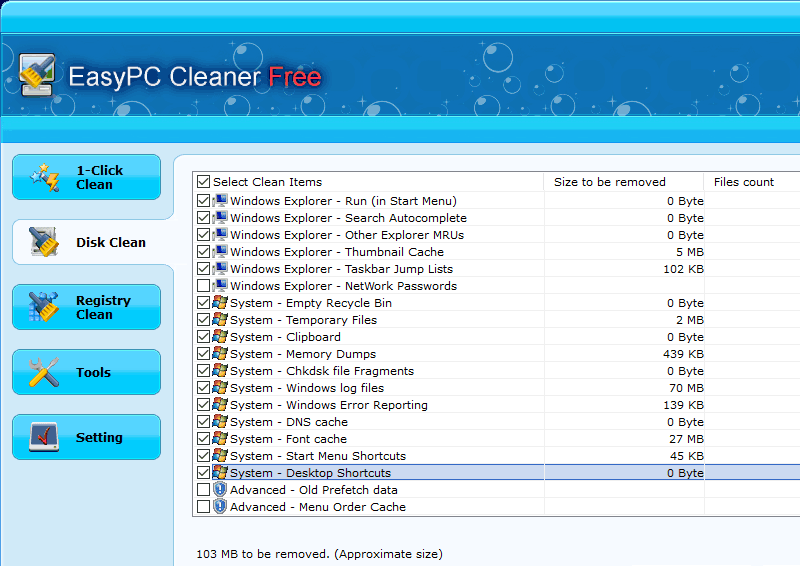Screen dimensions: 800x566
Task: Click the computer icon beside Taskbar Jump Lists
Action: coord(220,269)
